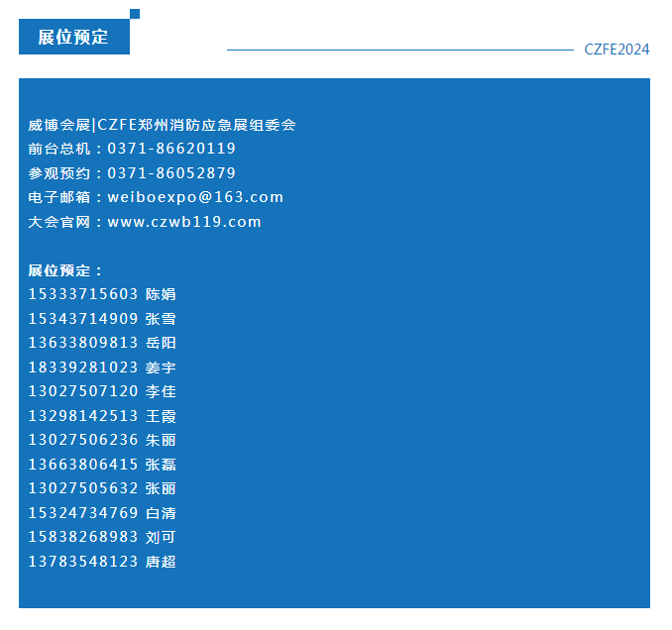Select the 前台总机 label

59,149
